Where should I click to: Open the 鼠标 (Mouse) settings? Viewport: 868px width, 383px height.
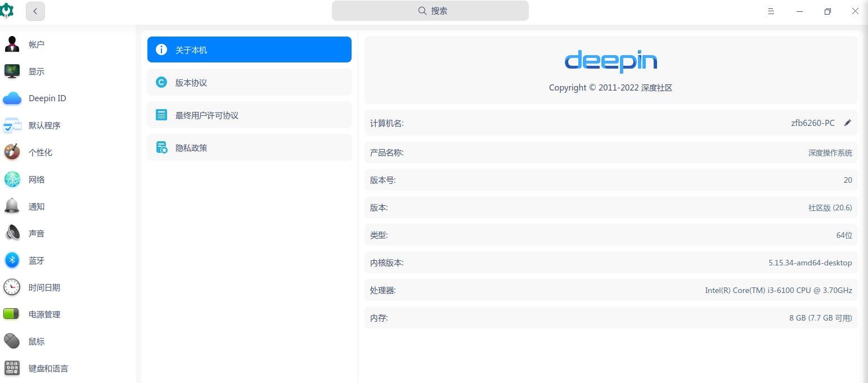(36, 341)
